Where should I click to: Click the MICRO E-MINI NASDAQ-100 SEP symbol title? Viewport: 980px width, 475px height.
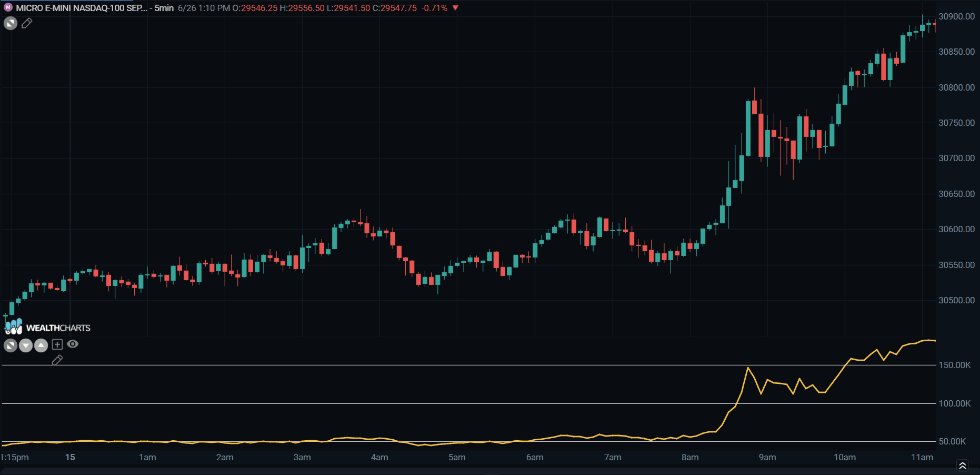pyautogui.click(x=82, y=8)
